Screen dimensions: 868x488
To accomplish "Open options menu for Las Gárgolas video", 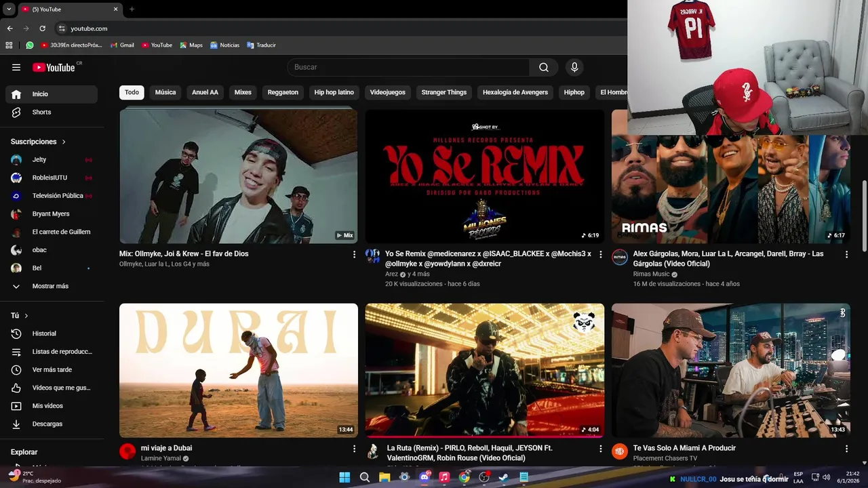I will point(846,254).
